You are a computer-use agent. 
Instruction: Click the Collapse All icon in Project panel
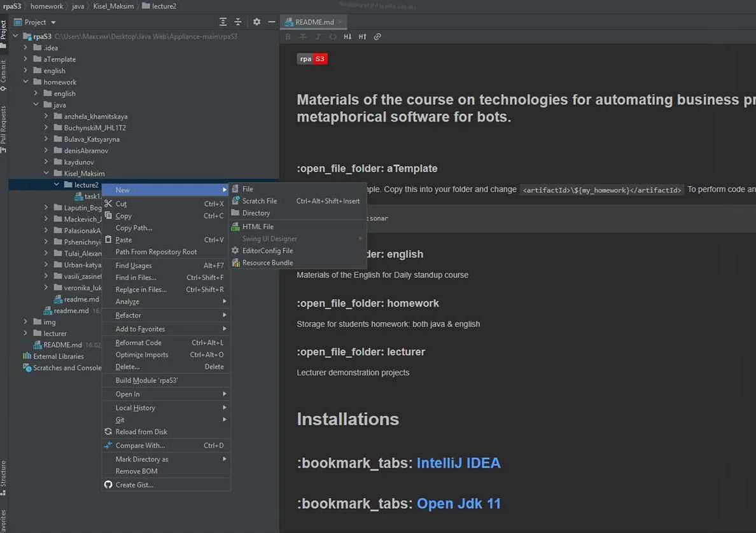(238, 22)
